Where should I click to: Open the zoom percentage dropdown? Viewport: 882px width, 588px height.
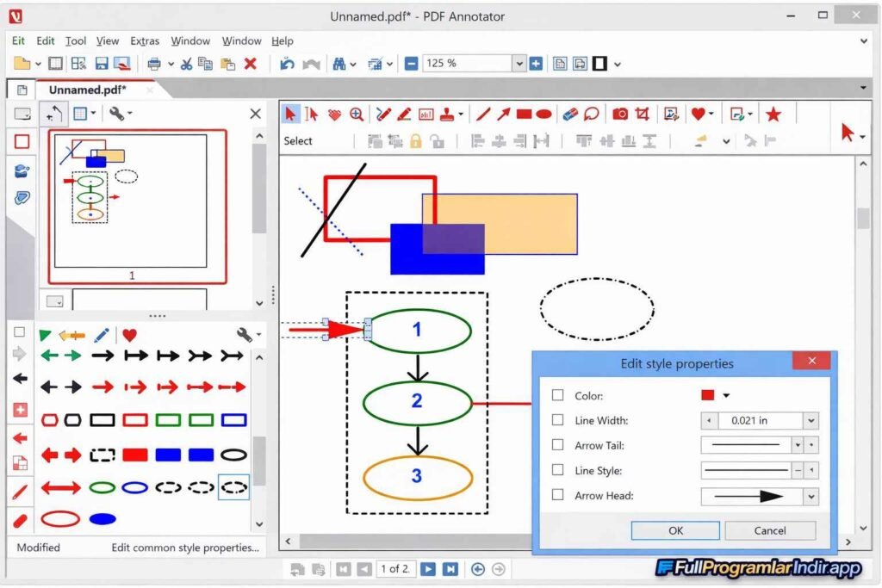519,63
